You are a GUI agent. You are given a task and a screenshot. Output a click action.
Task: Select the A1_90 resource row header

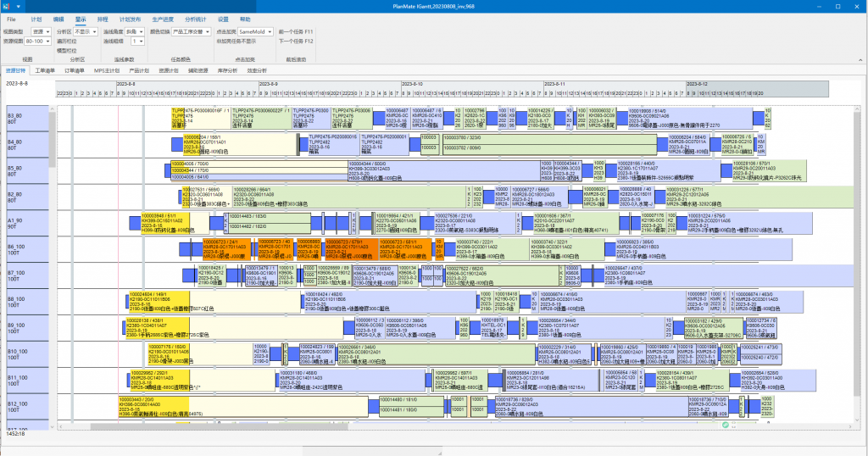[28, 224]
